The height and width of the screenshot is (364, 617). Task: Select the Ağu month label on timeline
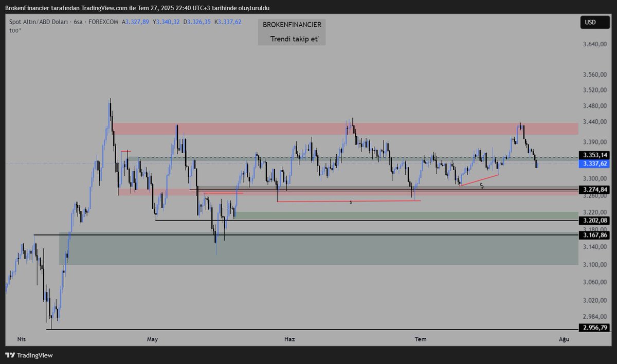click(x=564, y=339)
